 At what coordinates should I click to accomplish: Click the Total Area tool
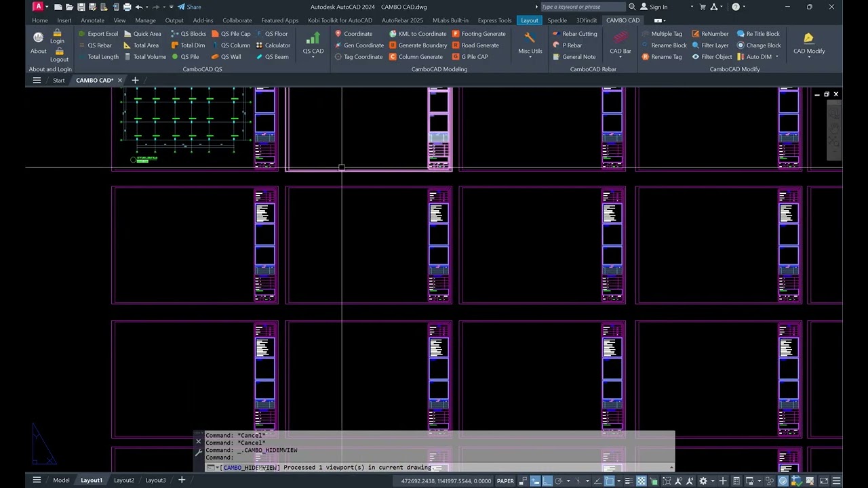tap(141, 45)
